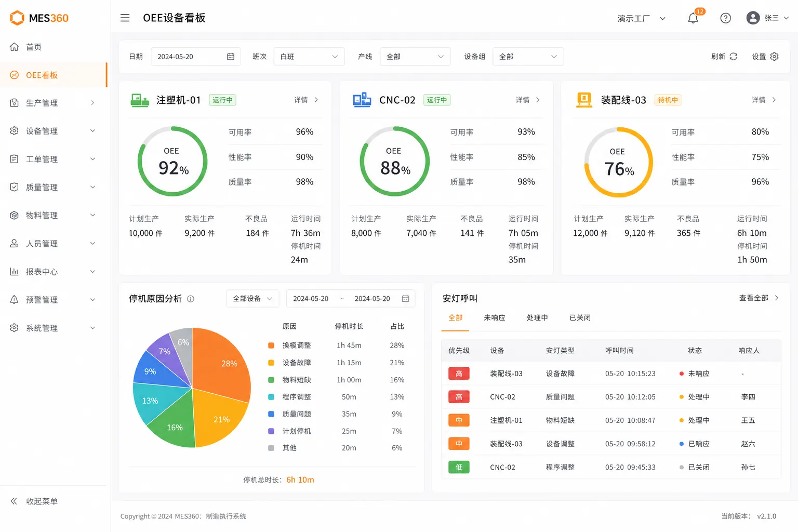Open the notification bell
The height and width of the screenshot is (532, 798).
point(693,18)
